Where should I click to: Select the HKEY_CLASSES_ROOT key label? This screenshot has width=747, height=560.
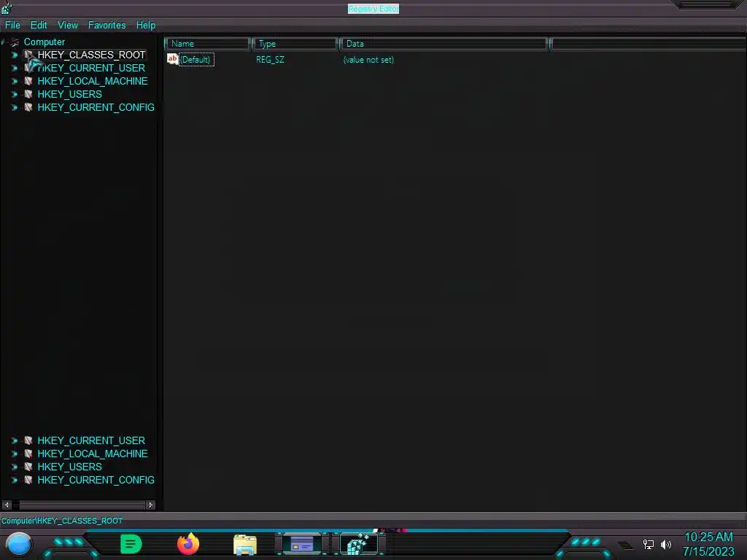click(91, 55)
